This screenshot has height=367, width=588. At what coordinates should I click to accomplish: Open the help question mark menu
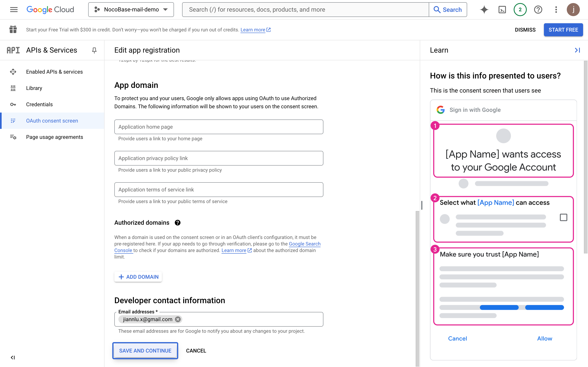538,10
